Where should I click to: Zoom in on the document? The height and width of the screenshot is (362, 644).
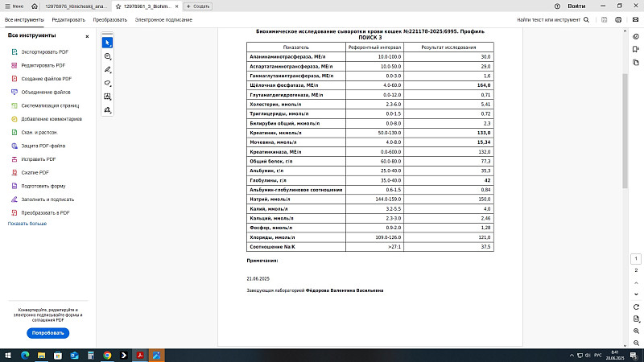pyautogui.click(x=636, y=331)
